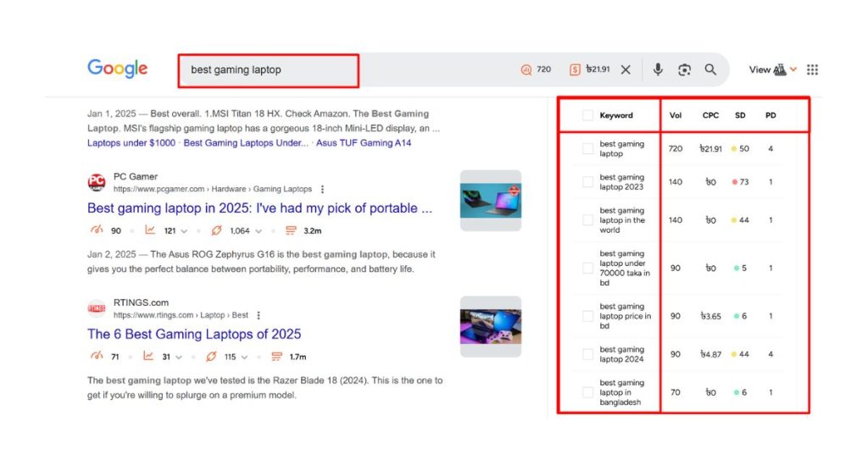Click the PC Gamer result thumbnail
The width and height of the screenshot is (868, 454).
pos(491,200)
